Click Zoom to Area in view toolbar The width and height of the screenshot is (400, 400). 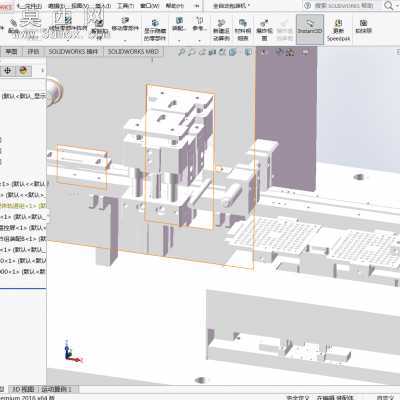pos(191,52)
